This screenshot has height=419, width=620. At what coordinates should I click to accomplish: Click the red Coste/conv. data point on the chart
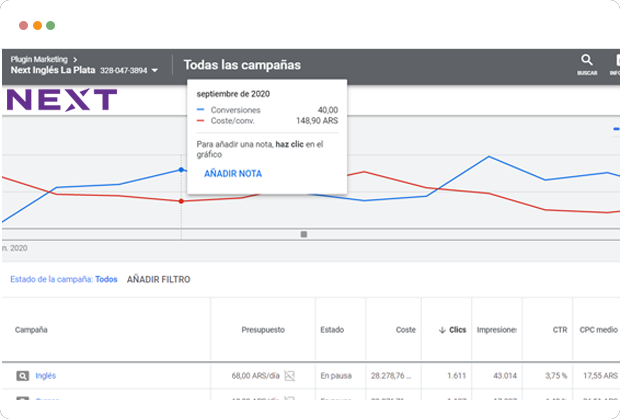point(181,201)
